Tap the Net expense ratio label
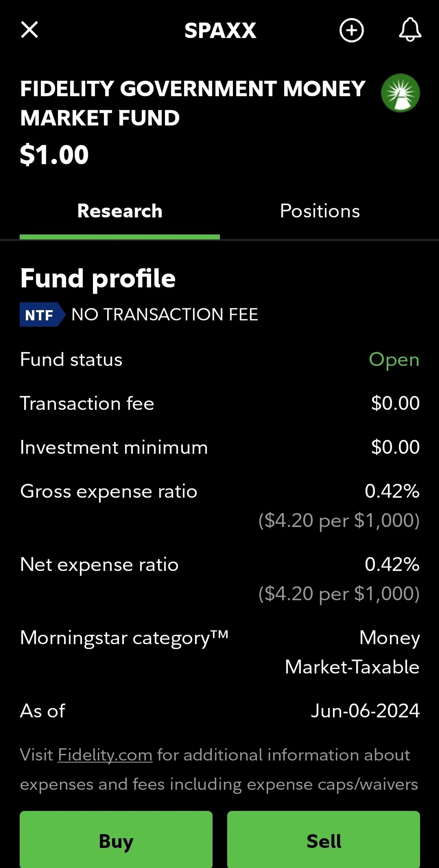 click(99, 564)
